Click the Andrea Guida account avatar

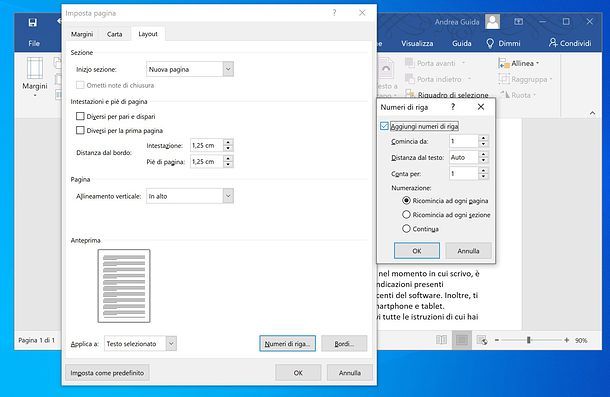(493, 22)
